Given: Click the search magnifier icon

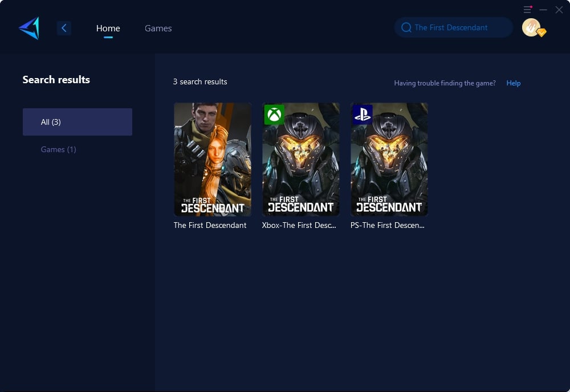Looking at the screenshot, I should click(x=406, y=27).
